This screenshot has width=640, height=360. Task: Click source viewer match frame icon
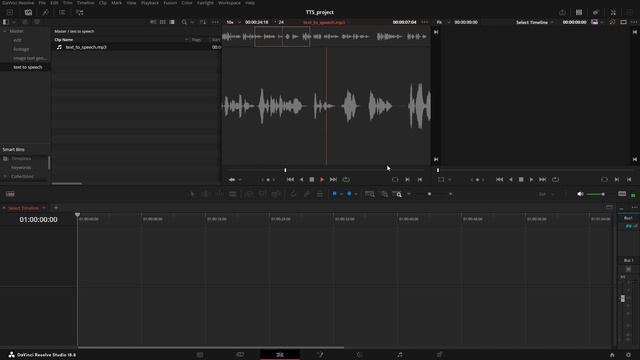pos(395,180)
